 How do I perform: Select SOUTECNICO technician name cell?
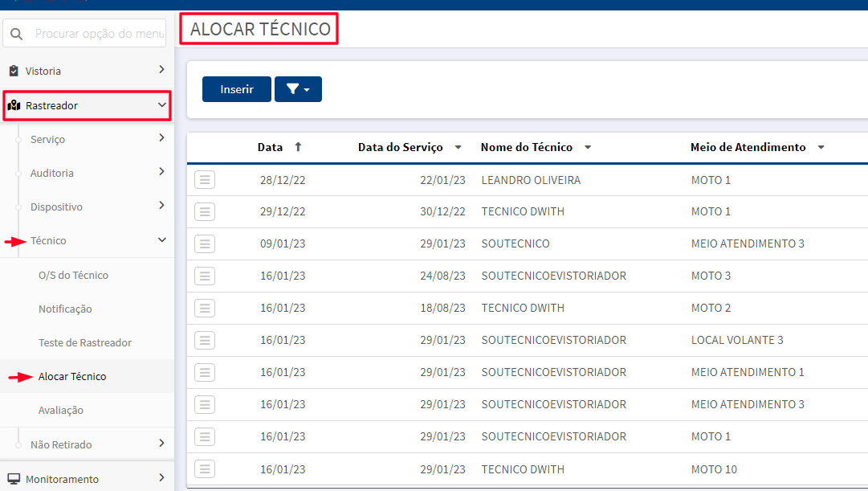pos(516,243)
